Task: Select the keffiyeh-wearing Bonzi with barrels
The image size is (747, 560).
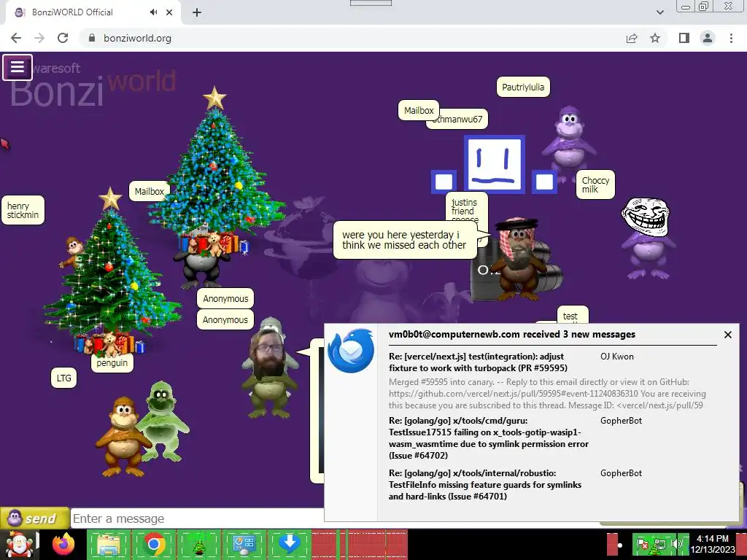Action: point(519,260)
